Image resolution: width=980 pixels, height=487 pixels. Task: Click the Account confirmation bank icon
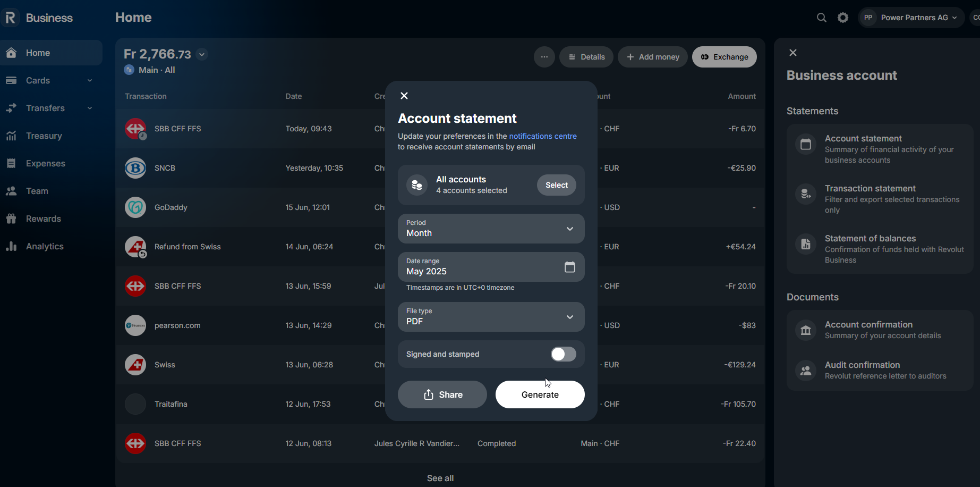[806, 330]
